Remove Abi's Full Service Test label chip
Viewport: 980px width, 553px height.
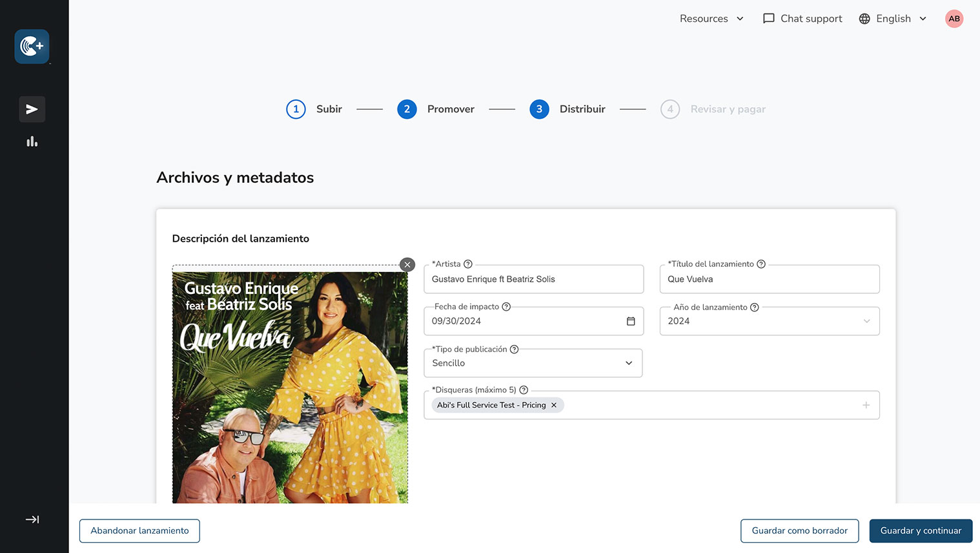[x=554, y=405]
